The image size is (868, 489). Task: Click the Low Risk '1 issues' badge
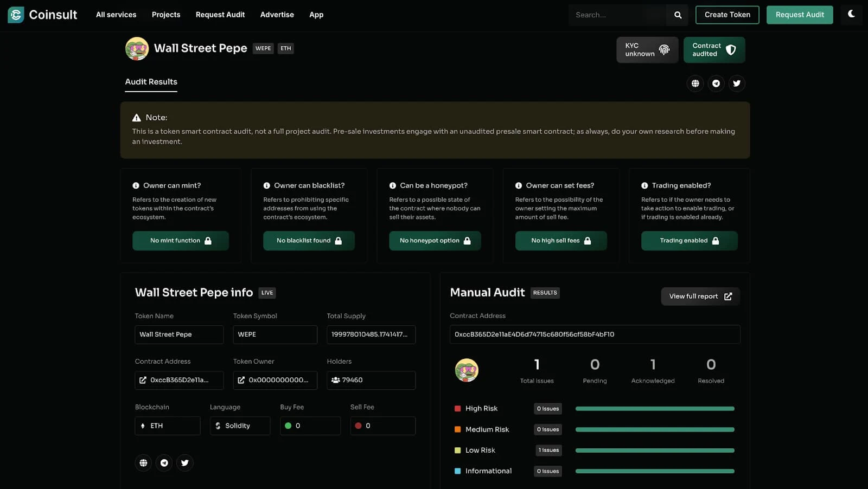[x=548, y=451]
